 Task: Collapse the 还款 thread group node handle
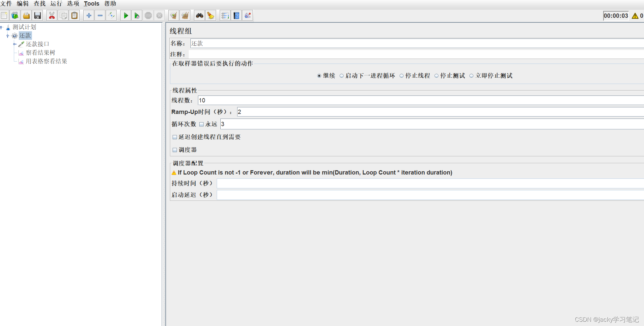[x=8, y=36]
